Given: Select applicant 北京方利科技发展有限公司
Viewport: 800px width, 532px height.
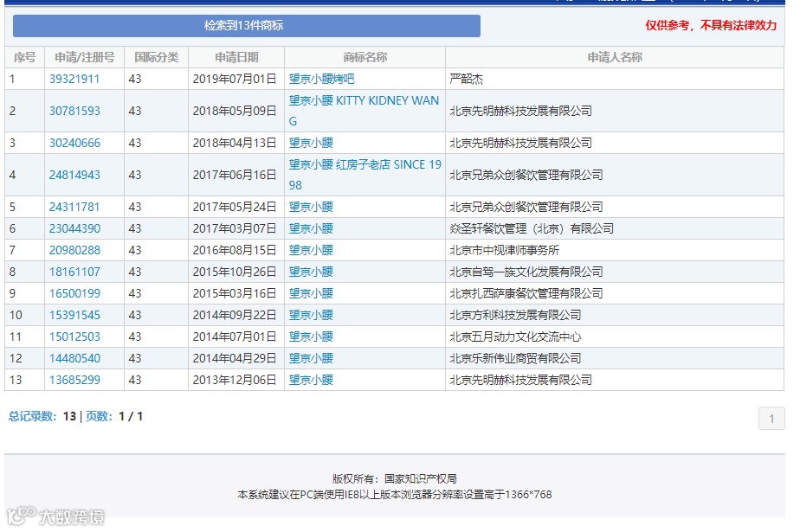Looking at the screenshot, I should click(515, 316).
